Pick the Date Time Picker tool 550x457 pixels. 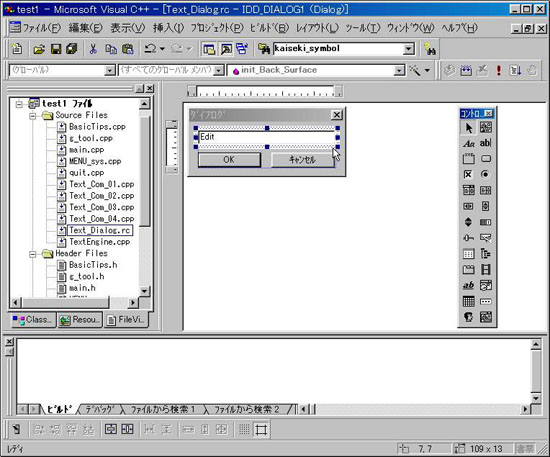485,285
